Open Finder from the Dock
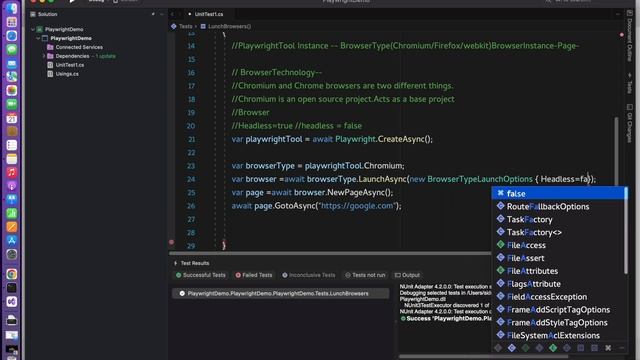Screen dimensions: 640x360 pyautogui.click(x=11, y=8)
